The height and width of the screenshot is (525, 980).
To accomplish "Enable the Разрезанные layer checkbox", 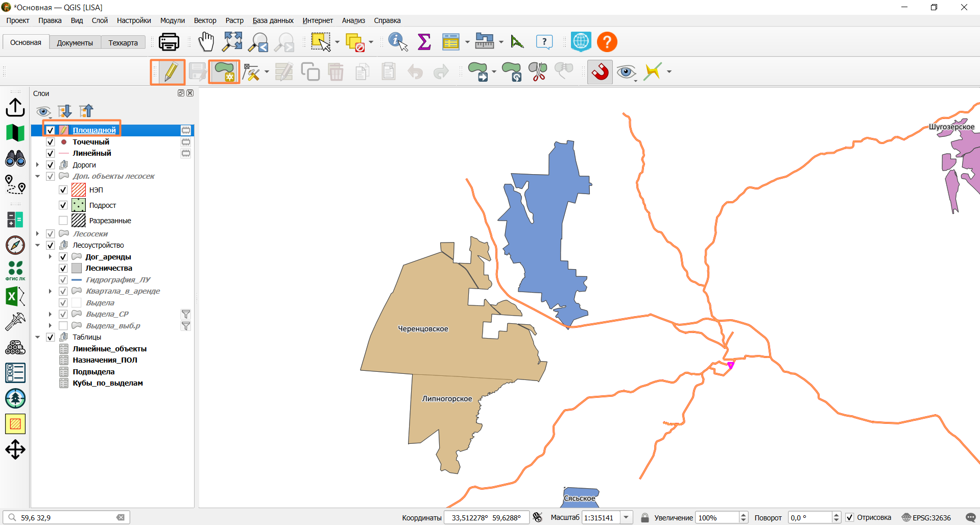I will (63, 221).
